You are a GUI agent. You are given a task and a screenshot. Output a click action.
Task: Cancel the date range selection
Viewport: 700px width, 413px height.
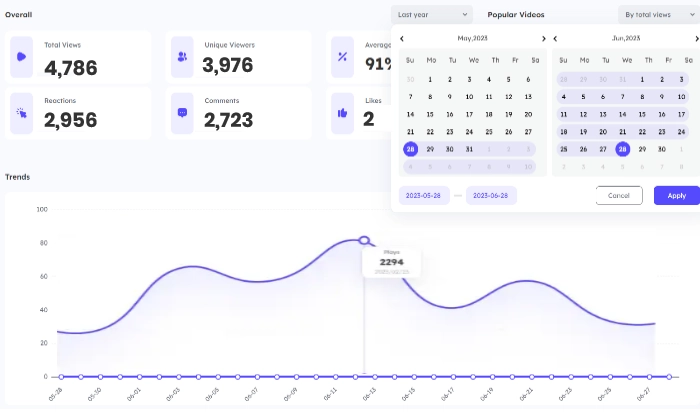tap(619, 195)
